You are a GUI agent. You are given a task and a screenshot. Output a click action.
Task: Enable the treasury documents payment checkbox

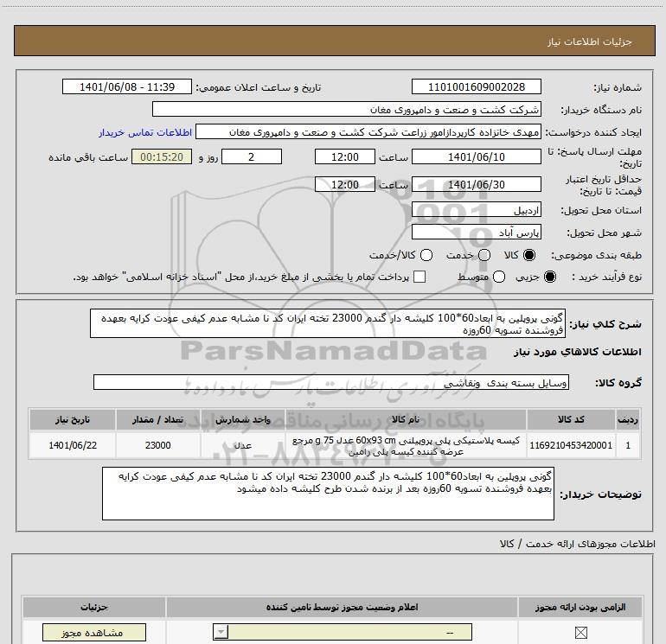coord(420,277)
